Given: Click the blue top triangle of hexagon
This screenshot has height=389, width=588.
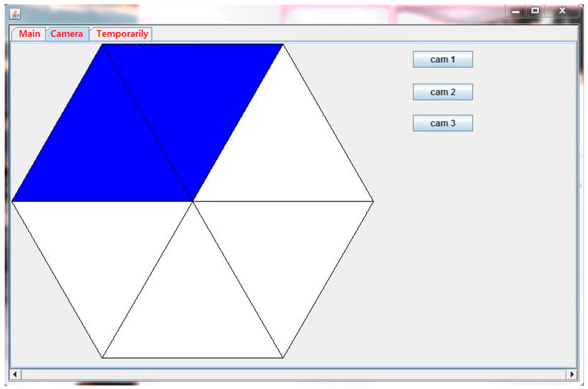Looking at the screenshot, I should [193, 97].
